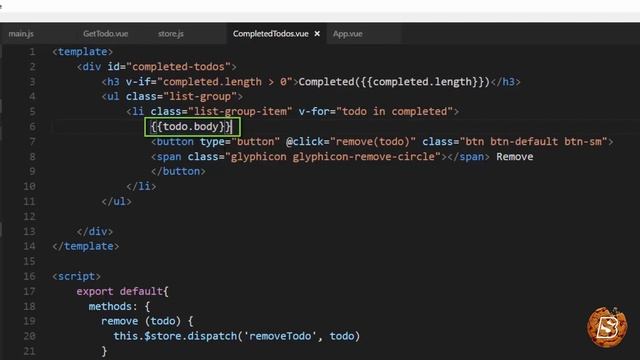Click the Remove label text on line 8

[x=514, y=157]
